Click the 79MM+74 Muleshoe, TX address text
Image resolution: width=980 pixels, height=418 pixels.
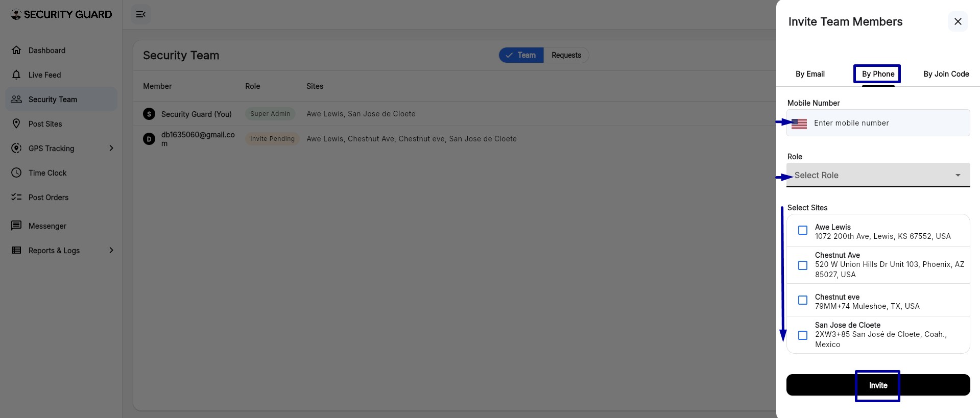867,306
